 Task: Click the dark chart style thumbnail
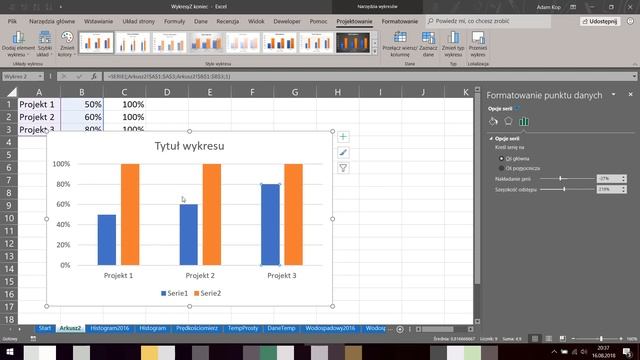click(353, 42)
